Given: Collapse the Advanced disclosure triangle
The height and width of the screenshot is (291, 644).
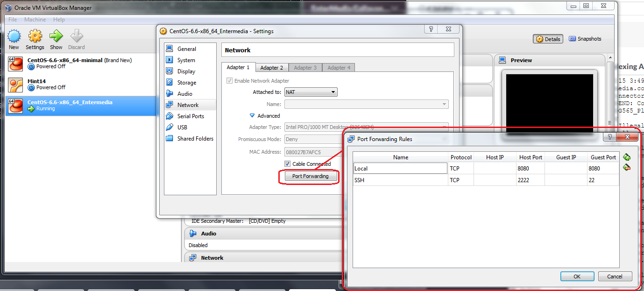Looking at the screenshot, I should pos(252,116).
